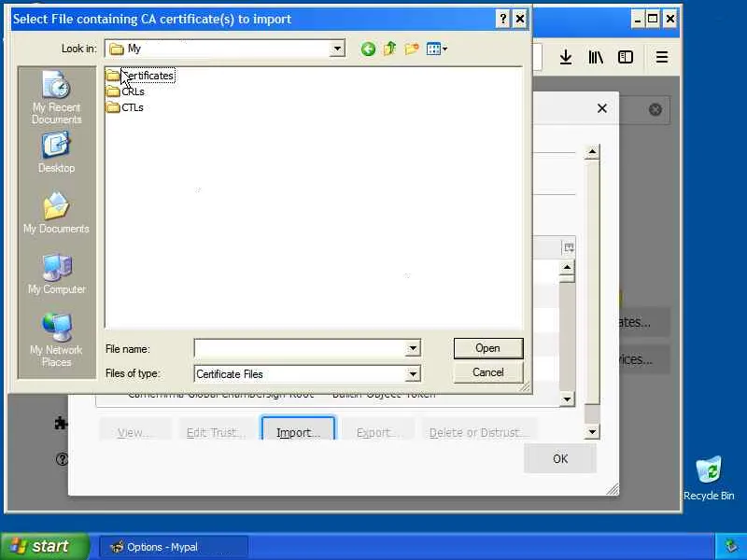The image size is (747, 560).
Task: Open My Documents in places bar
Action: point(56,213)
